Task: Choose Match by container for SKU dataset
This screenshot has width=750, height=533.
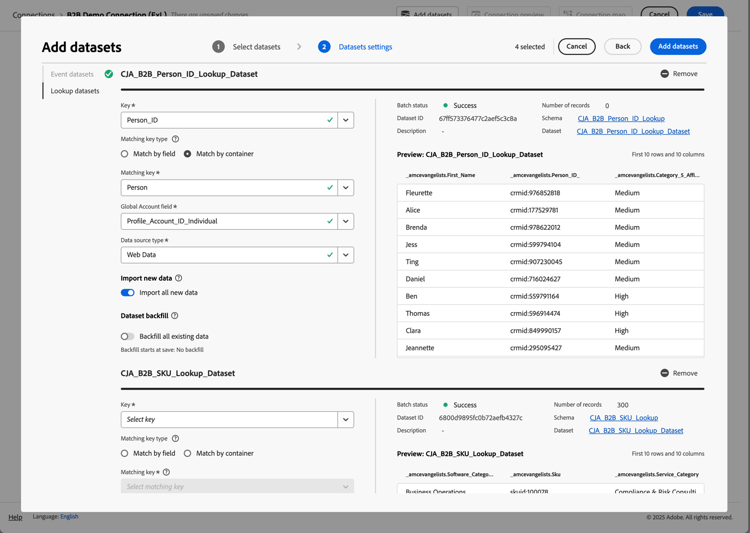Action: tap(188, 453)
